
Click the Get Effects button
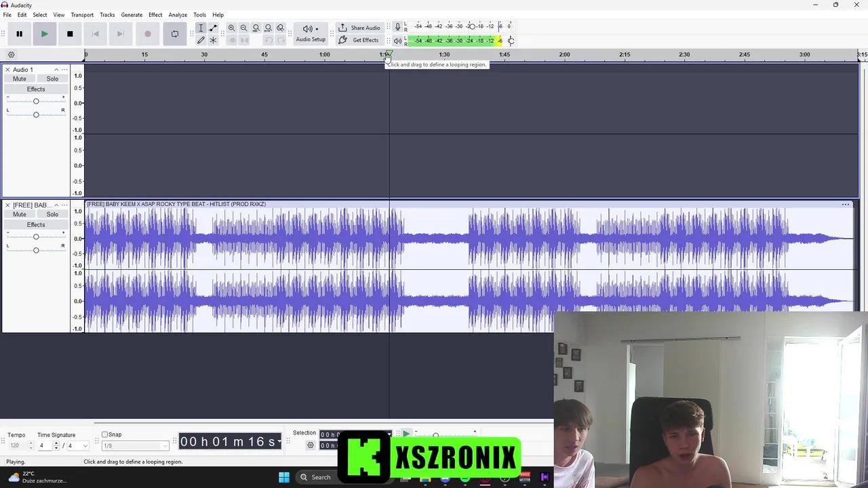[x=359, y=40]
